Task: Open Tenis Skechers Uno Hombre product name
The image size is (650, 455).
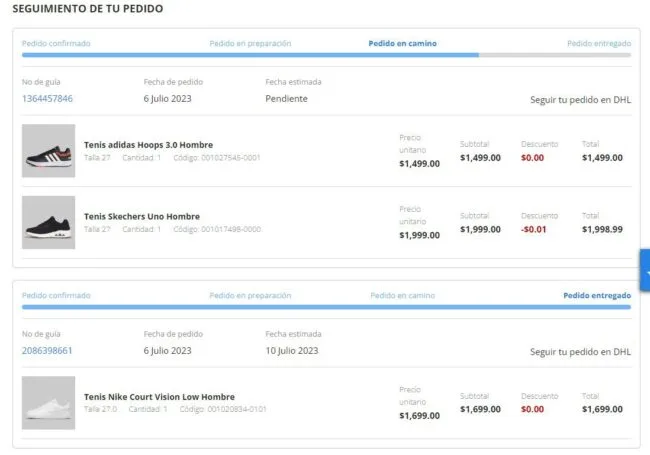Action: pos(141,216)
